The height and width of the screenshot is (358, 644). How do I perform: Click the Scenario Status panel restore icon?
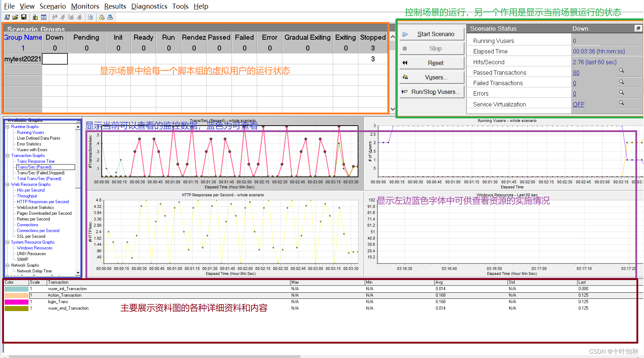638,29
